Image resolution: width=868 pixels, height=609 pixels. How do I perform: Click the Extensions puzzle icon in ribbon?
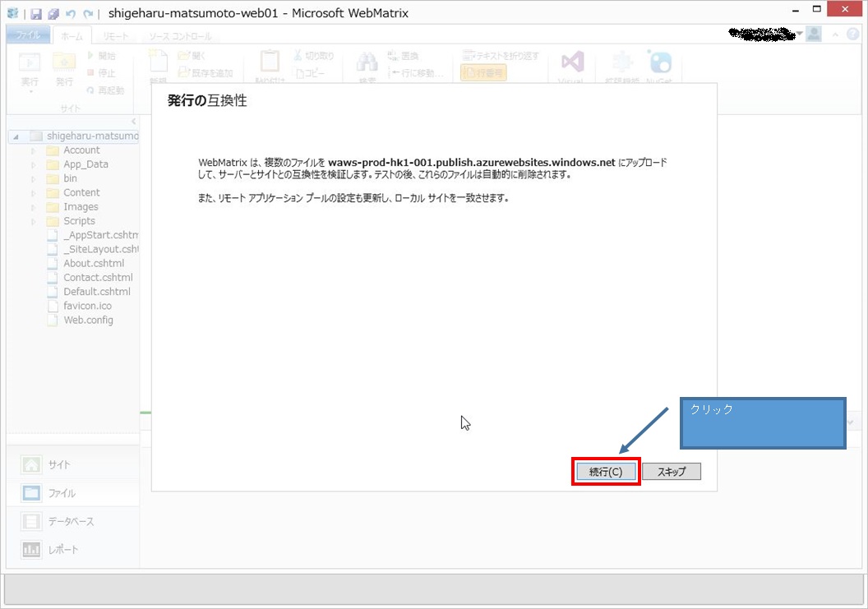pos(622,63)
